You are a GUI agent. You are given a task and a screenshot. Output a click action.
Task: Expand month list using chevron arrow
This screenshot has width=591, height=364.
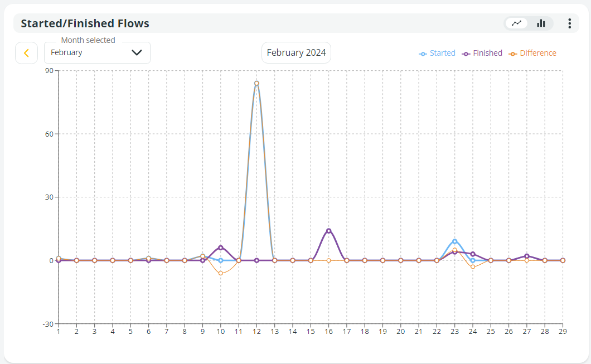pos(137,53)
